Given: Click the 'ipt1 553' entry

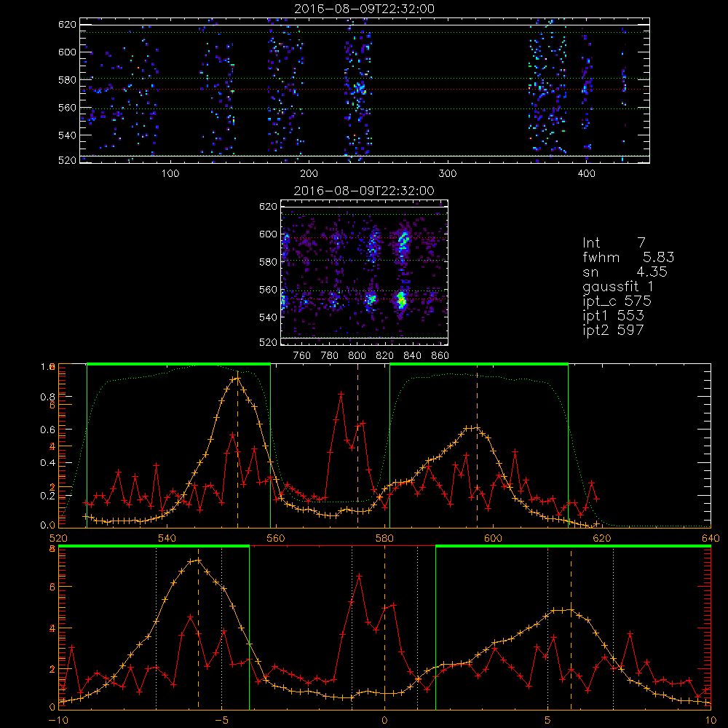Looking at the screenshot, I should click(x=613, y=316).
